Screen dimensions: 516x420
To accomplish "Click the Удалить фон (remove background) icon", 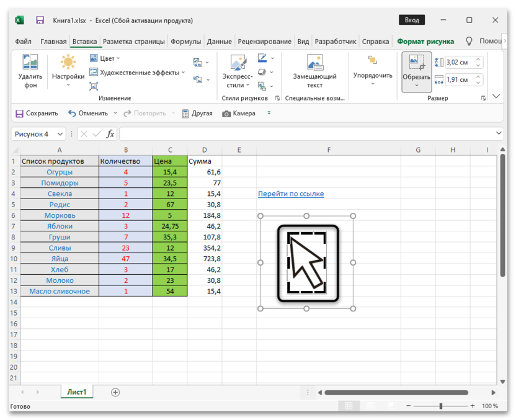I will click(30, 63).
